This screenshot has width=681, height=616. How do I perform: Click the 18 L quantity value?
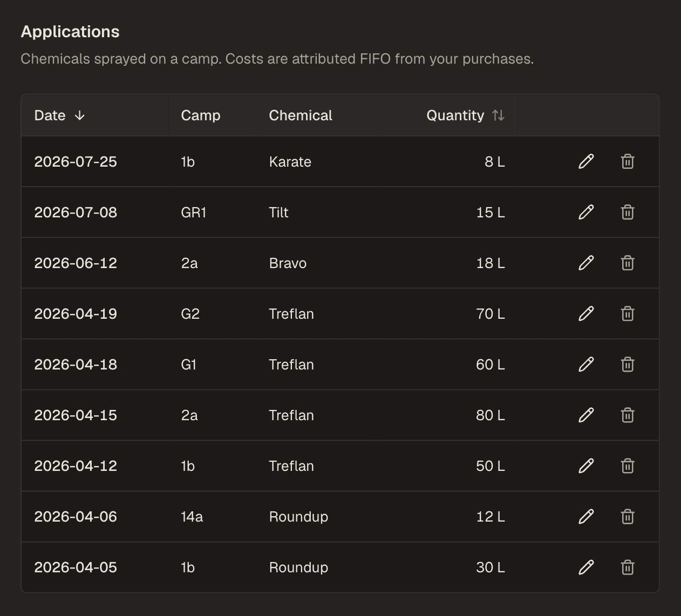point(491,263)
